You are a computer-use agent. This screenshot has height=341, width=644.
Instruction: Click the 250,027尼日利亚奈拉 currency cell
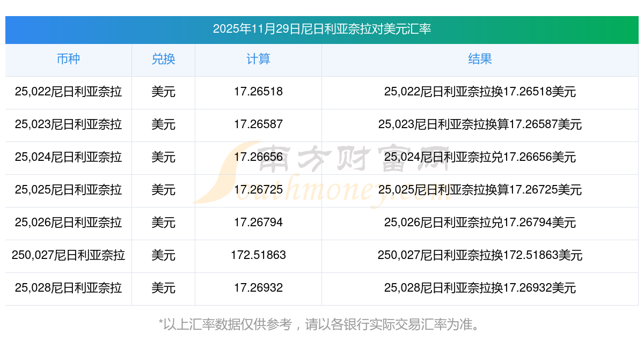click(x=68, y=256)
